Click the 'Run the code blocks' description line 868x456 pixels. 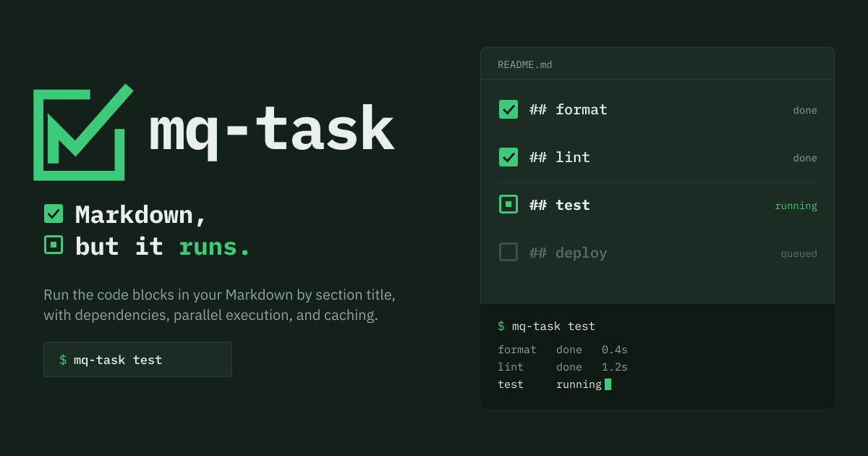point(219,295)
